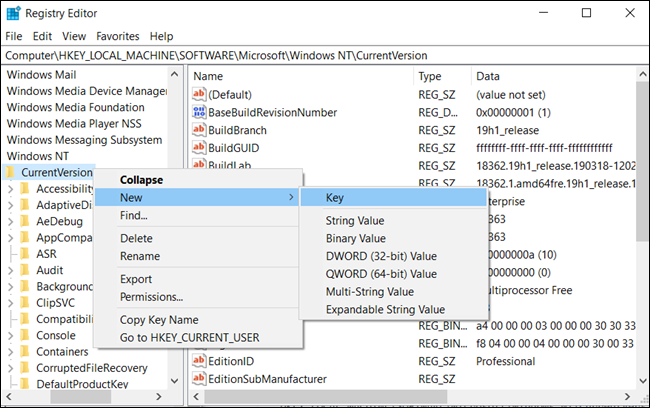Click the Console folder icon
Image resolution: width=650 pixels, height=408 pixels.
click(25, 335)
